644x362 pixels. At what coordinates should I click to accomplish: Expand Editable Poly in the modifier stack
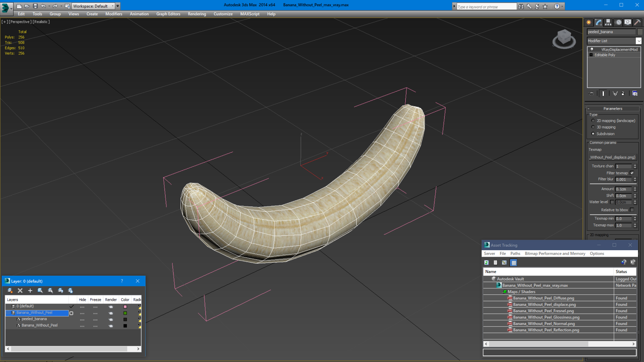tap(591, 55)
